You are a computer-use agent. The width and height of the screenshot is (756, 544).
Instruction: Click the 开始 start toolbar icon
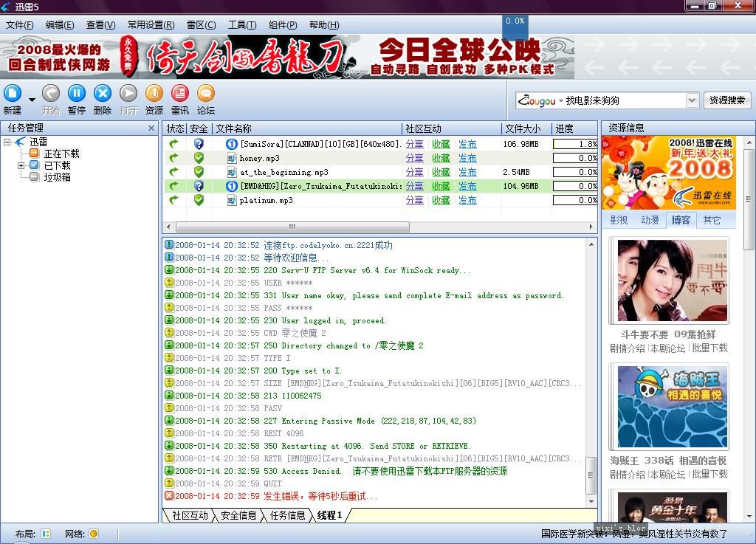click(x=51, y=94)
